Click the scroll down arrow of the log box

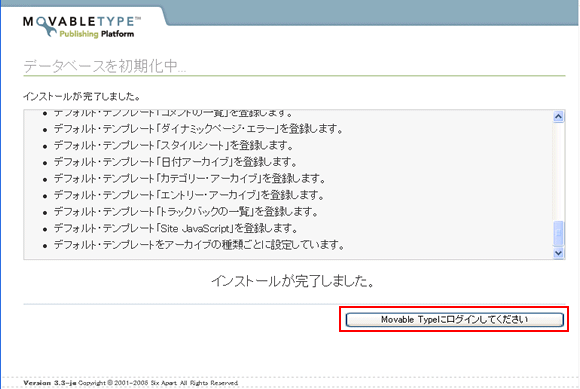coord(559,253)
